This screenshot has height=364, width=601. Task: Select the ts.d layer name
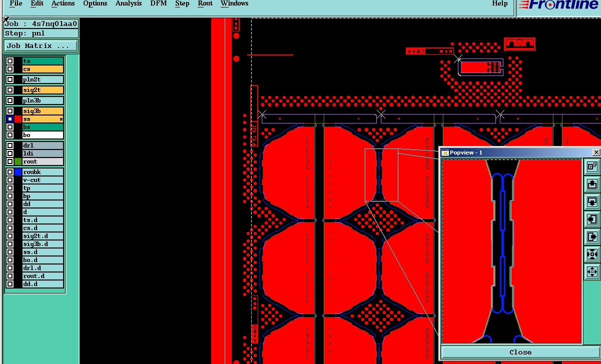tap(43, 220)
